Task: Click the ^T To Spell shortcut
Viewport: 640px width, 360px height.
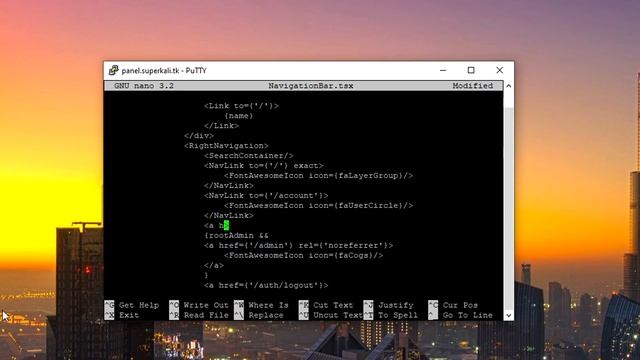Action: point(391,315)
